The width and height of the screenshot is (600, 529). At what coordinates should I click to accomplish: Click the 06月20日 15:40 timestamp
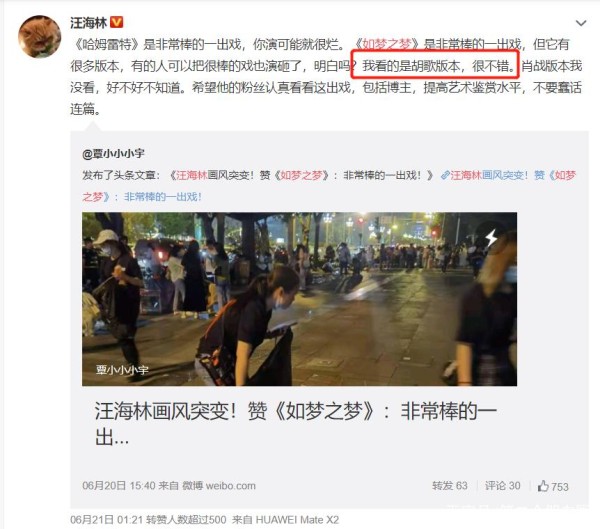tap(119, 486)
